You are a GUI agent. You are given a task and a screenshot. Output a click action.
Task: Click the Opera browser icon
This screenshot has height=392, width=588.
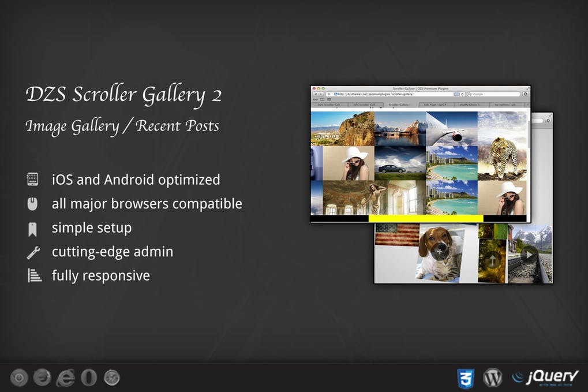click(88, 378)
